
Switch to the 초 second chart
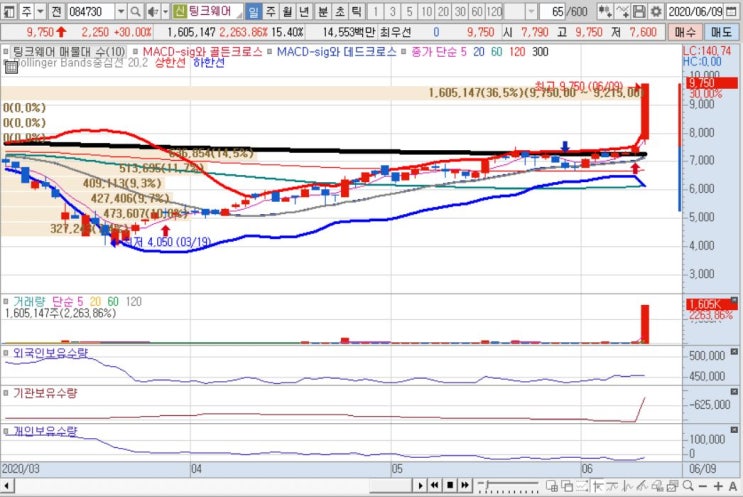pos(340,11)
